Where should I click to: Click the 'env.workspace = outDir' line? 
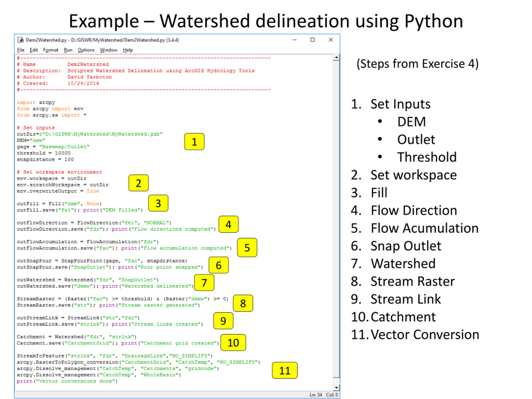pos(52,178)
